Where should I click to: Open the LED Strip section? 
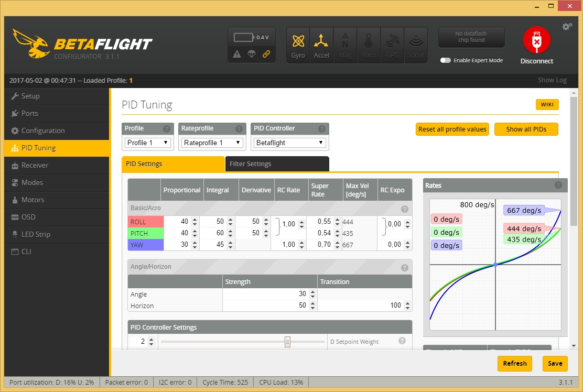(57, 234)
